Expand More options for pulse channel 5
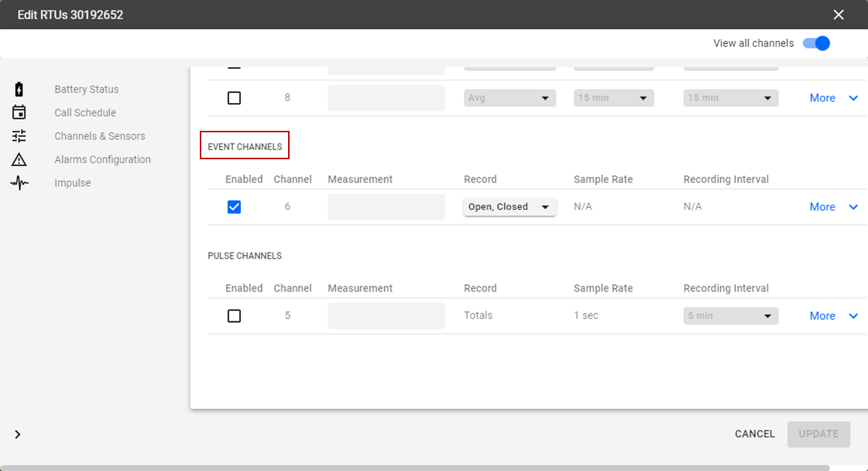The height and width of the screenshot is (471, 868). [833, 316]
